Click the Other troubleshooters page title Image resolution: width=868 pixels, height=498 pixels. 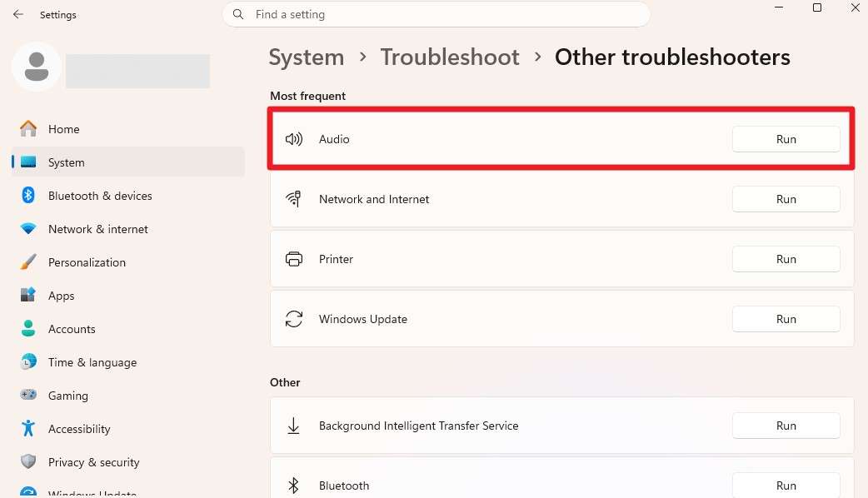[672, 57]
